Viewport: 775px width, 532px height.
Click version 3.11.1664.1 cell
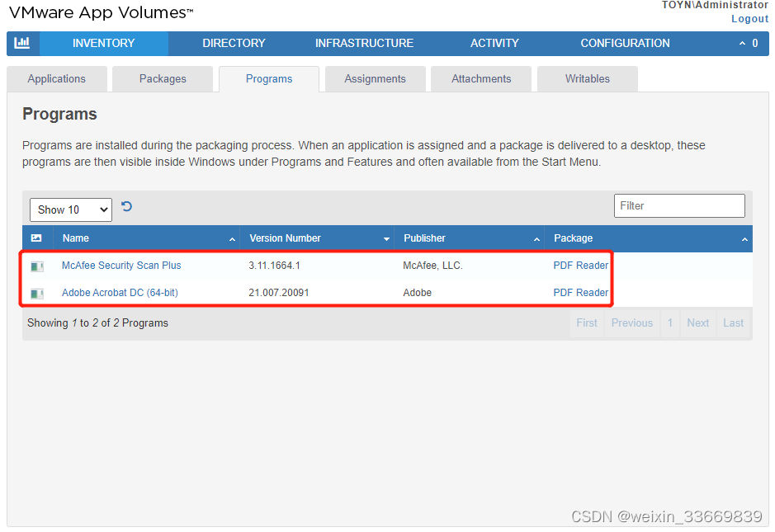point(274,266)
